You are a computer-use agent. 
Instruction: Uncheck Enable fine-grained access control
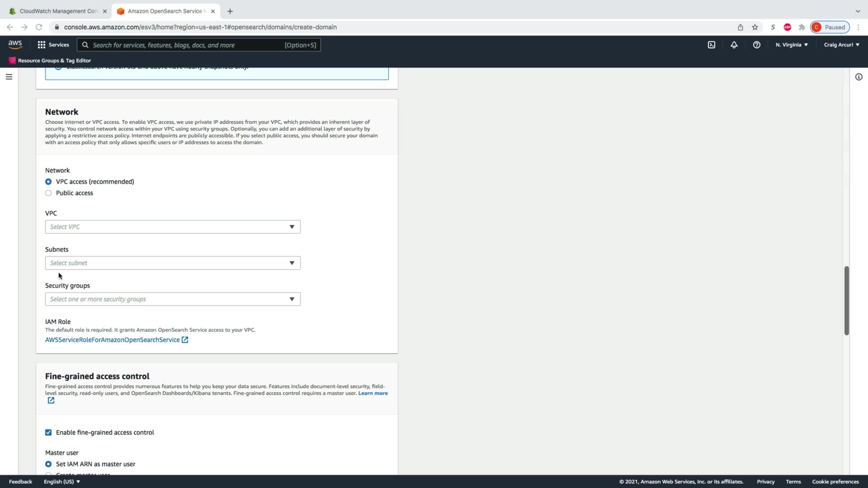point(48,432)
